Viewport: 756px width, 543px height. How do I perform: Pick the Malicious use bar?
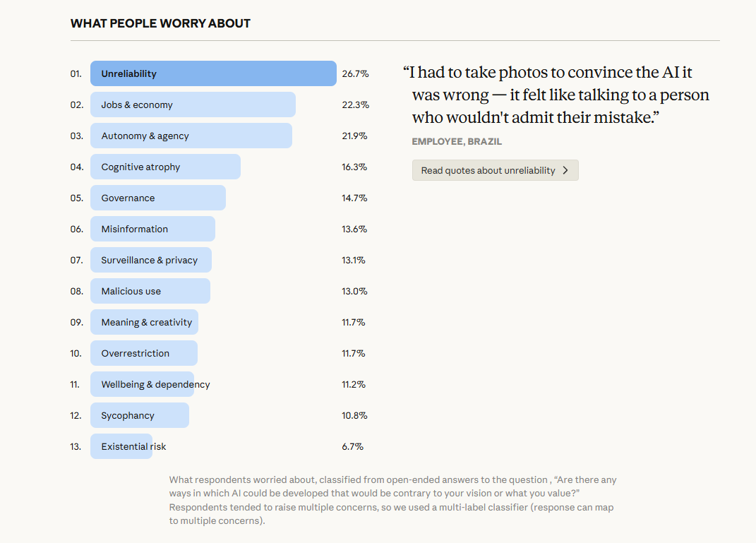point(150,291)
